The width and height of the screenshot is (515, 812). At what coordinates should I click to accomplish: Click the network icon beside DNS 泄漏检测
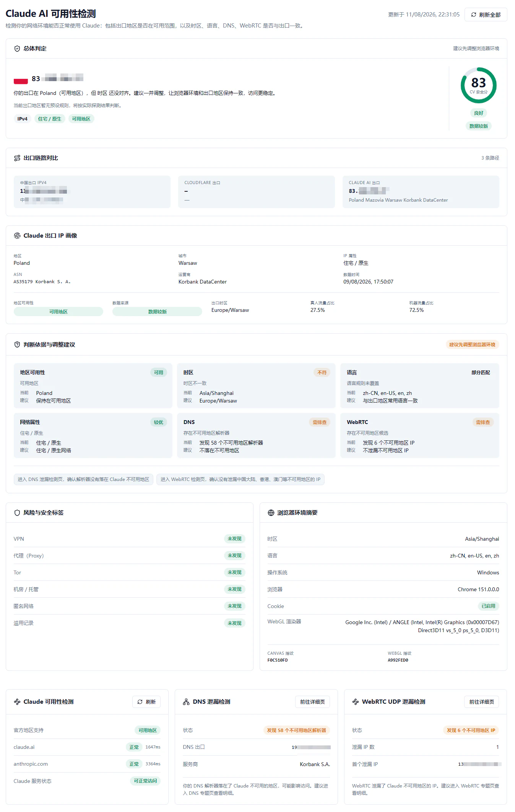[x=186, y=702]
